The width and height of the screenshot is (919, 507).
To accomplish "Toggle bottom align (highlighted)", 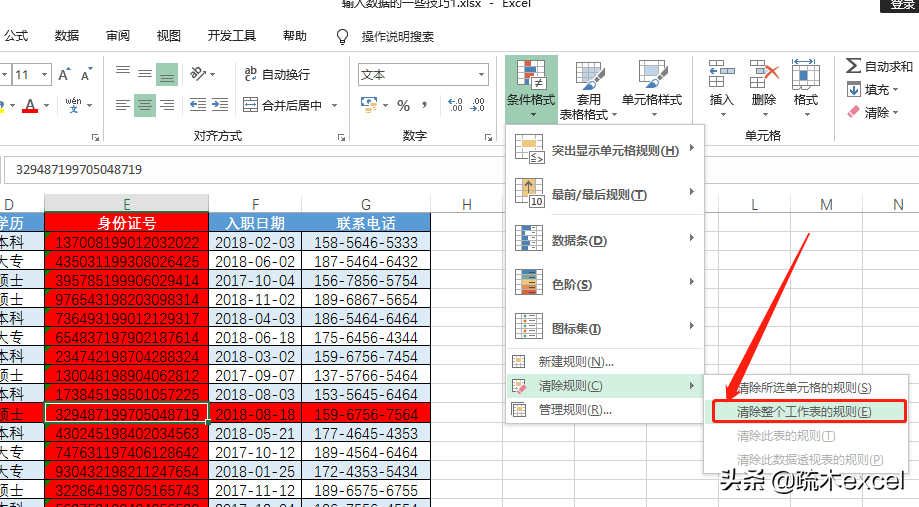I will click(167, 74).
